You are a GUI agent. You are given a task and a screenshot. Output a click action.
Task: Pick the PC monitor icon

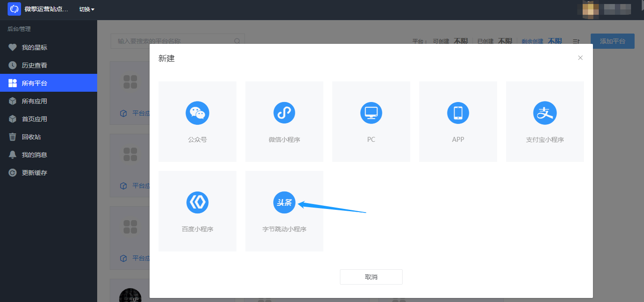click(x=371, y=113)
